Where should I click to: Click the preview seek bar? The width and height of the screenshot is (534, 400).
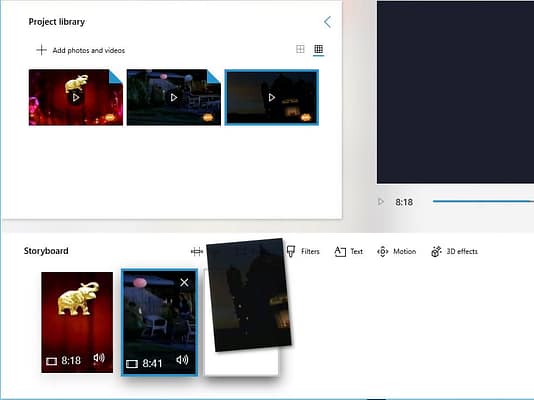(483, 201)
